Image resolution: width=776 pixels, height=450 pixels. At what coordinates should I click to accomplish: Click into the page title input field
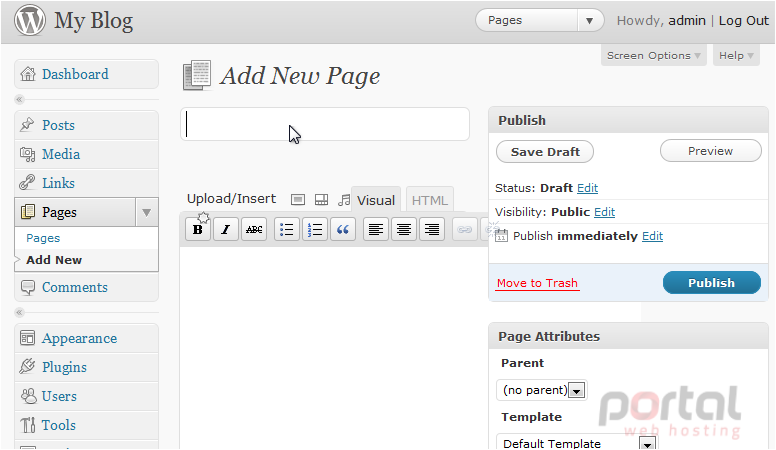tap(325, 124)
